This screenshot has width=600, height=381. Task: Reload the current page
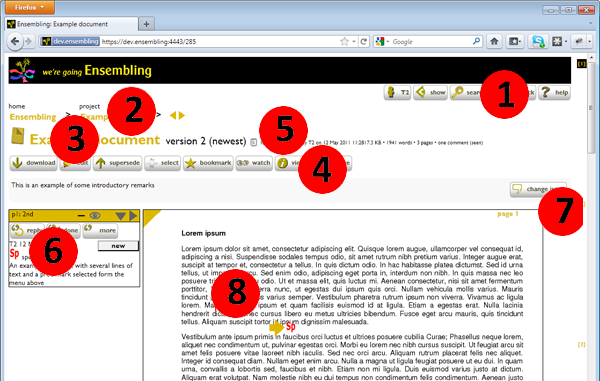364,41
